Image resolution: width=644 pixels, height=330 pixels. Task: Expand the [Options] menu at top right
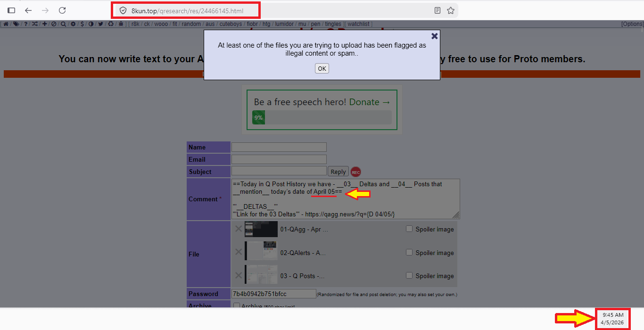coord(632,24)
